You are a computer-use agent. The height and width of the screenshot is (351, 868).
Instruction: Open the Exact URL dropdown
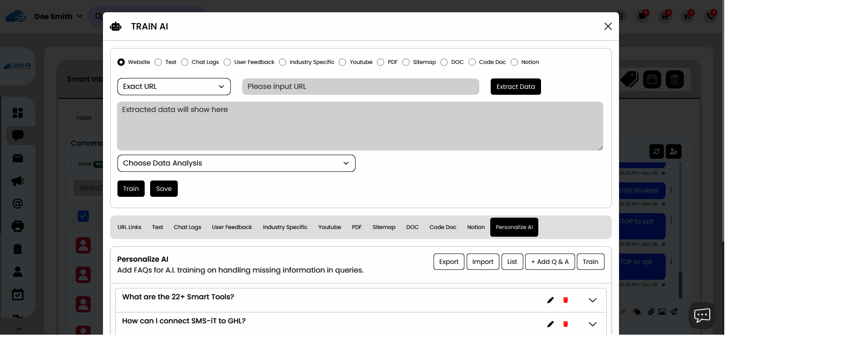(174, 87)
